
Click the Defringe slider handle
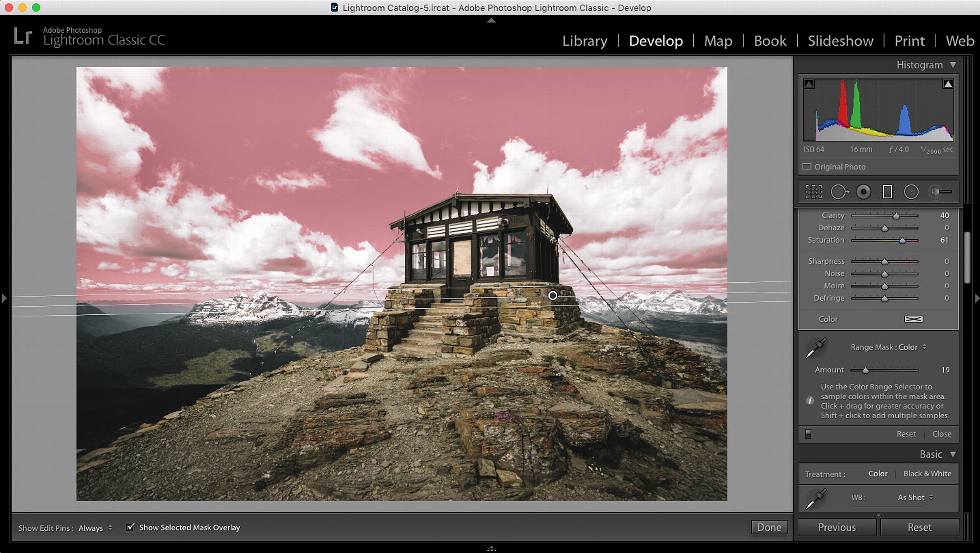[x=884, y=298]
